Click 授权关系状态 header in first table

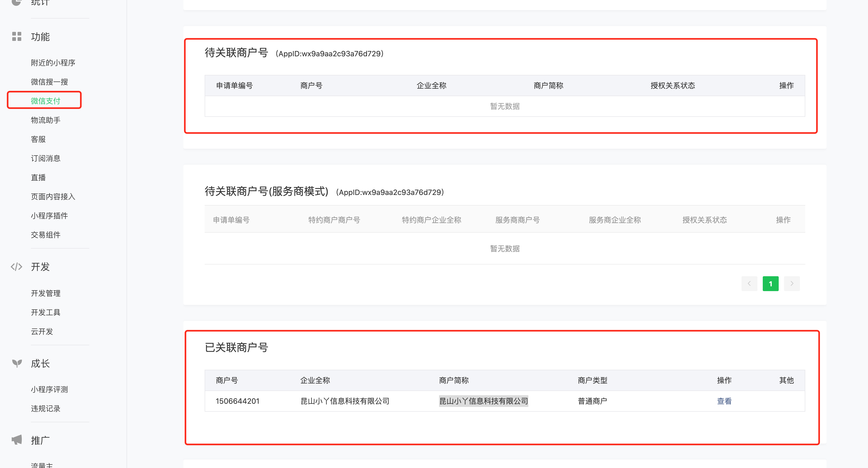click(x=673, y=86)
